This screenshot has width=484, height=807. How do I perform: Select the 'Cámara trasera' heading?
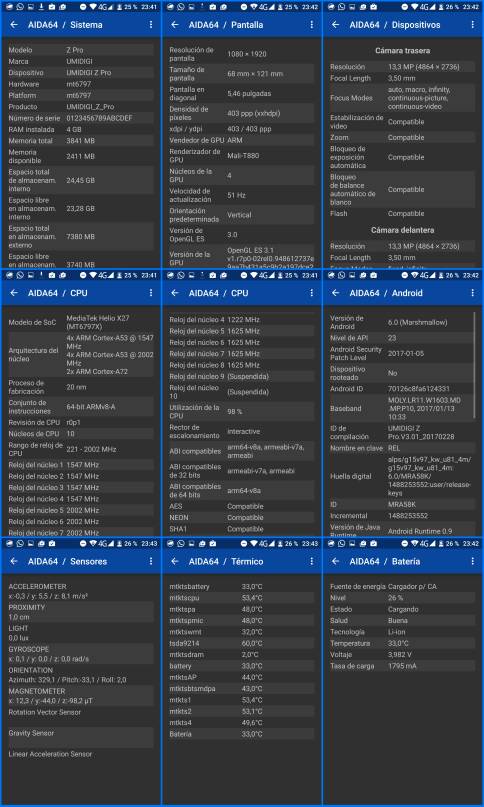tap(403, 51)
